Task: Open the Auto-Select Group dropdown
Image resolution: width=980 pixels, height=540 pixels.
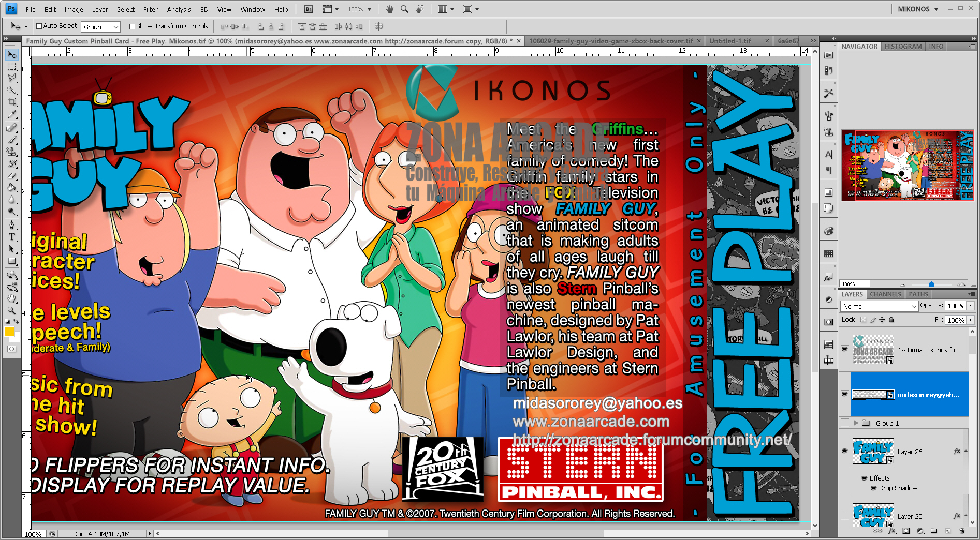Action: pos(101,27)
